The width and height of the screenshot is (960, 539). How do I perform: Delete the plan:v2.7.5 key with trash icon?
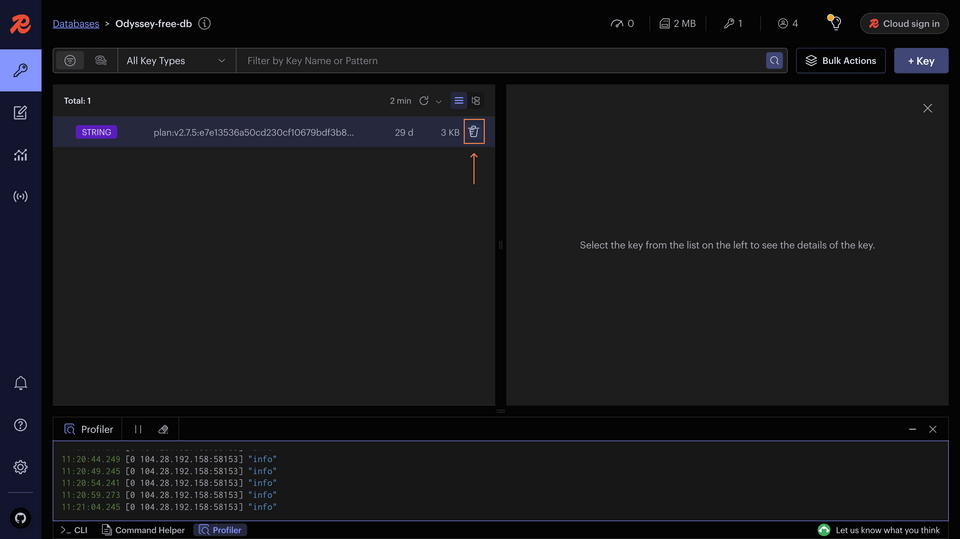click(474, 132)
